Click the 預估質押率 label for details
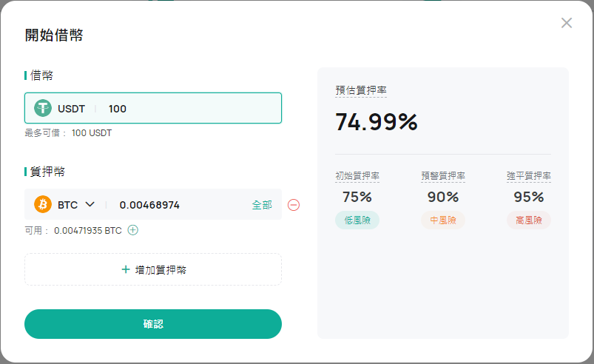 coord(361,90)
